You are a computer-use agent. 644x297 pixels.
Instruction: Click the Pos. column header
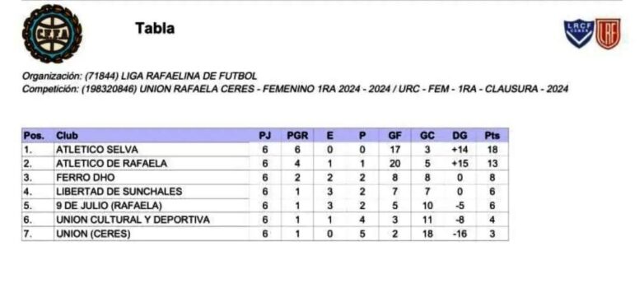34,136
